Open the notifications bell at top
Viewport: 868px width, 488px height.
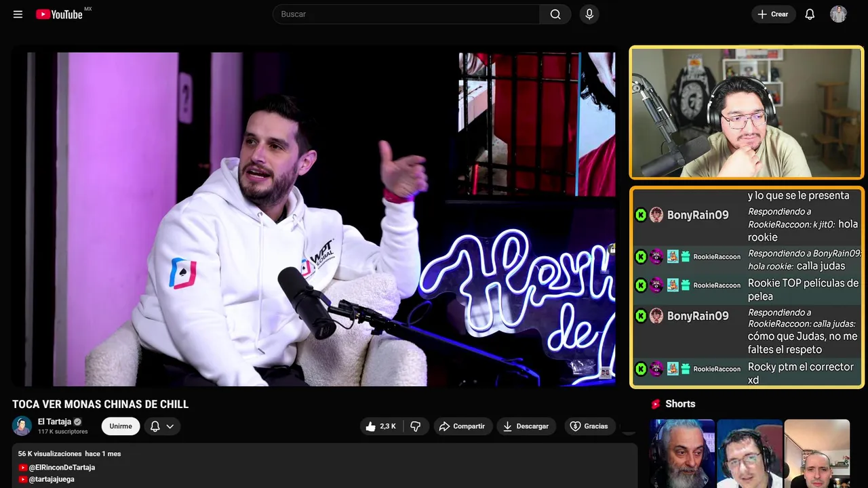click(810, 14)
